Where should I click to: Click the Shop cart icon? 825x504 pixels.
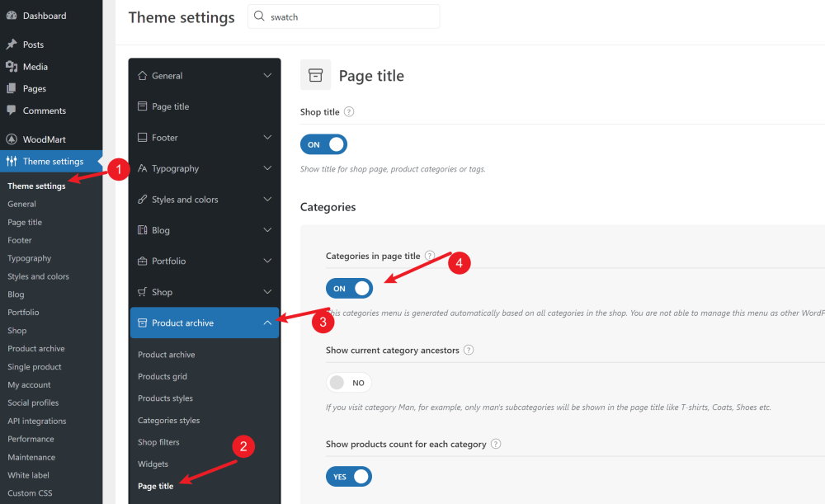click(x=142, y=292)
